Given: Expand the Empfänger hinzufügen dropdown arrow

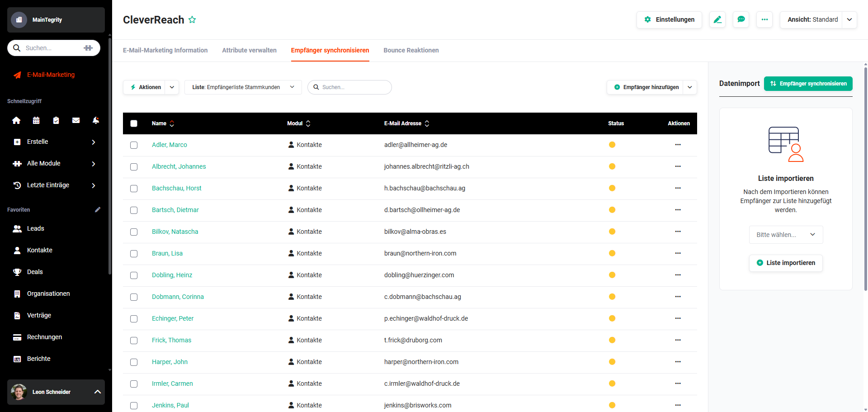Looking at the screenshot, I should [690, 87].
